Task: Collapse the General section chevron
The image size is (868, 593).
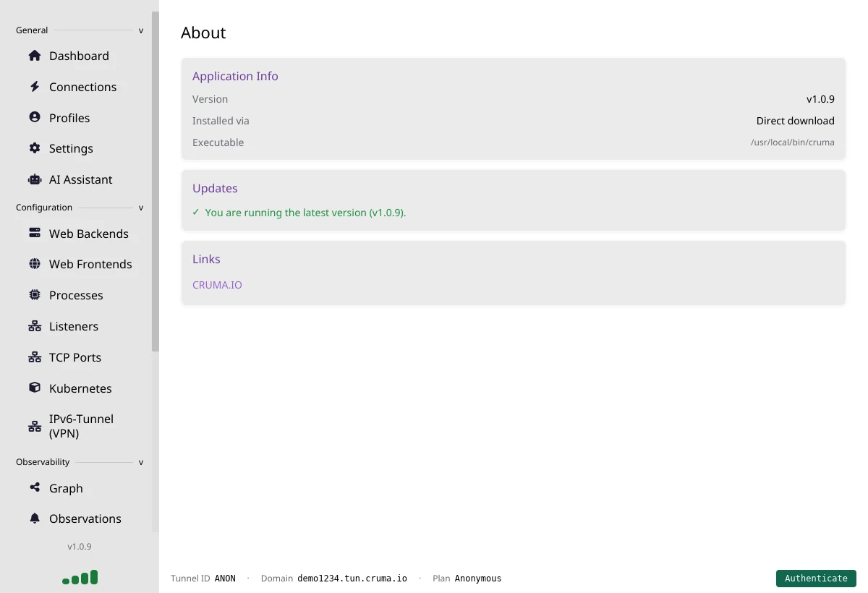Action: (141, 30)
